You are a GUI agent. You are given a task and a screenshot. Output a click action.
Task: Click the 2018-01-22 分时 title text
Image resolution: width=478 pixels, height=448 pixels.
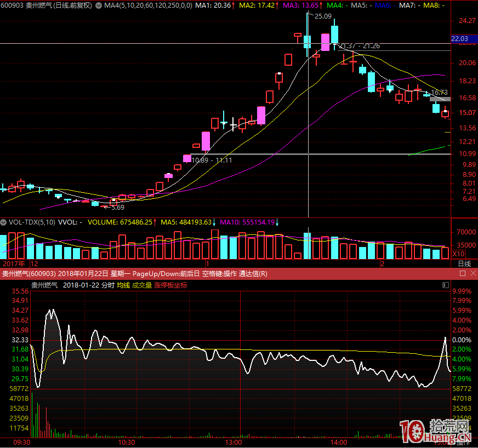coord(89,285)
